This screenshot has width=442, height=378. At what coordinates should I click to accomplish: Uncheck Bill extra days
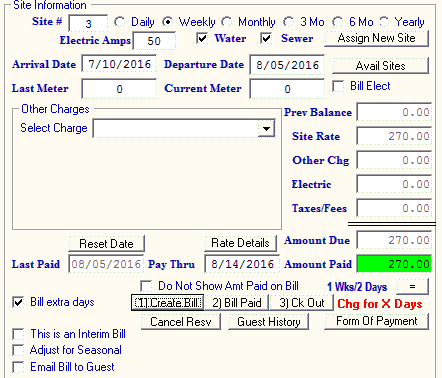[18, 302]
